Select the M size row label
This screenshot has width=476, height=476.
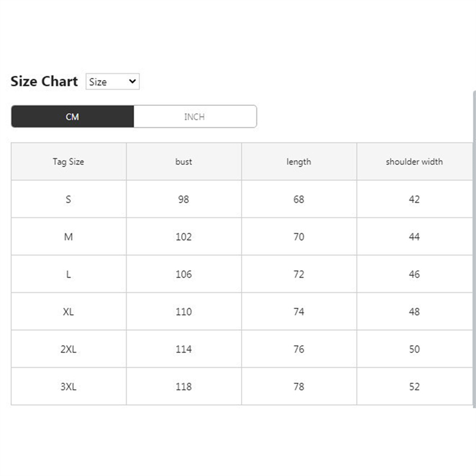tap(68, 237)
